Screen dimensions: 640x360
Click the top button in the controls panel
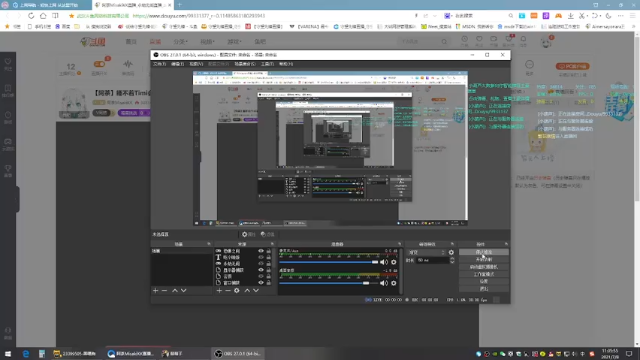[x=484, y=252]
